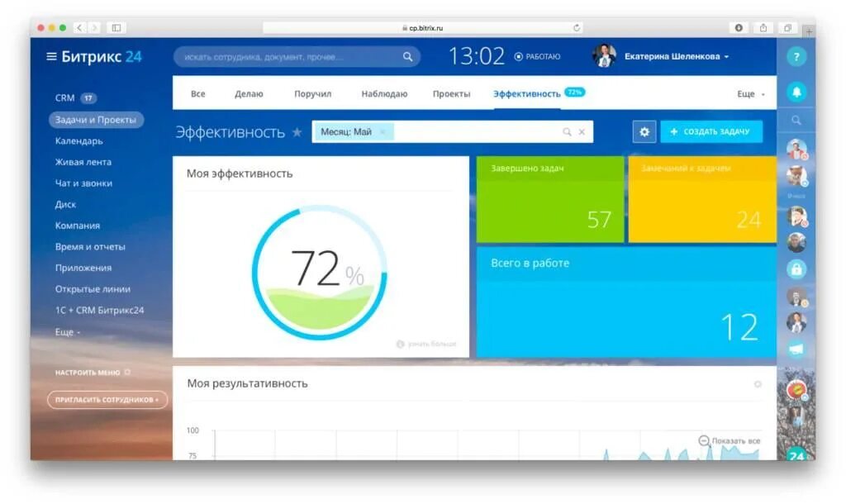Click the Bitrix 24 badge at sidebar bottom
Viewport: 846px width, 504px height.
point(797,454)
